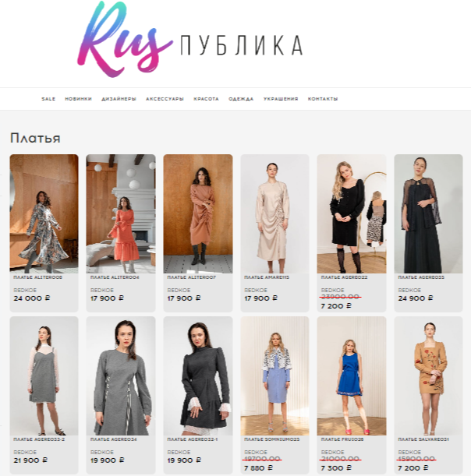
Task: Open the floral wrap dress photo priced 24 000
Action: [x=44, y=213]
